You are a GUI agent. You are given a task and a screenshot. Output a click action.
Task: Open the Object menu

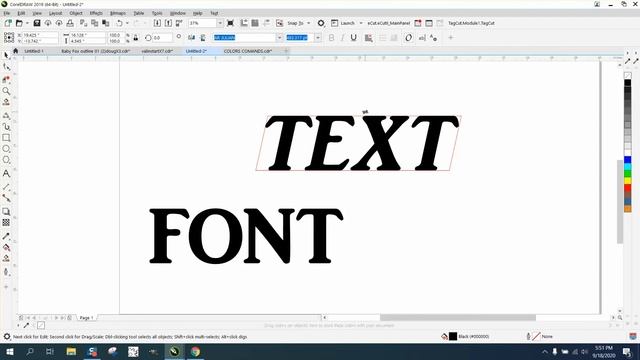pyautogui.click(x=76, y=13)
